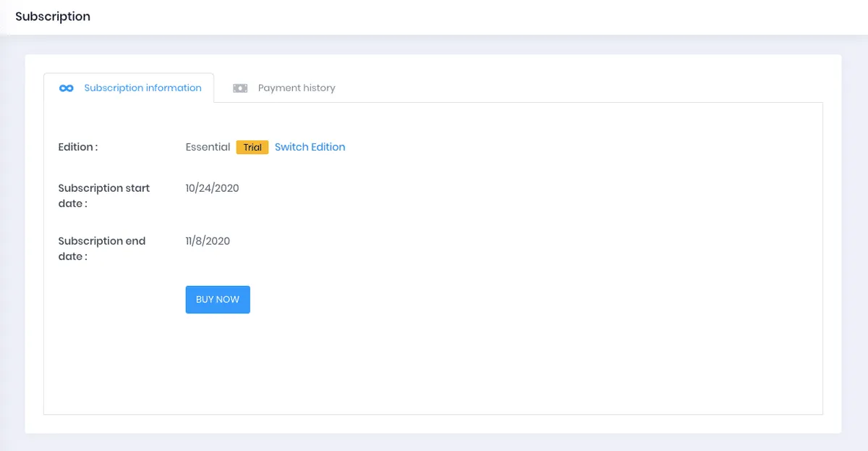Click the Subscription page heading
The image size is (868, 451).
[x=53, y=16]
